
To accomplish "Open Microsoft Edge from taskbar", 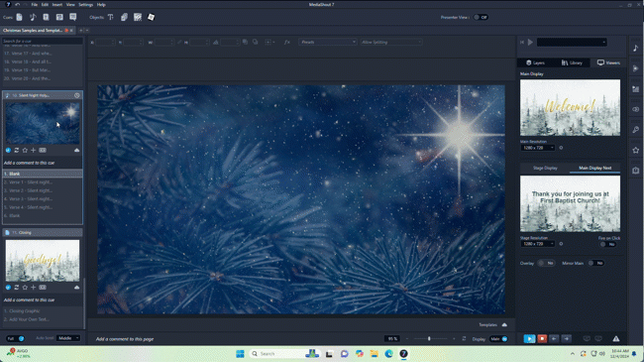I will (389, 354).
